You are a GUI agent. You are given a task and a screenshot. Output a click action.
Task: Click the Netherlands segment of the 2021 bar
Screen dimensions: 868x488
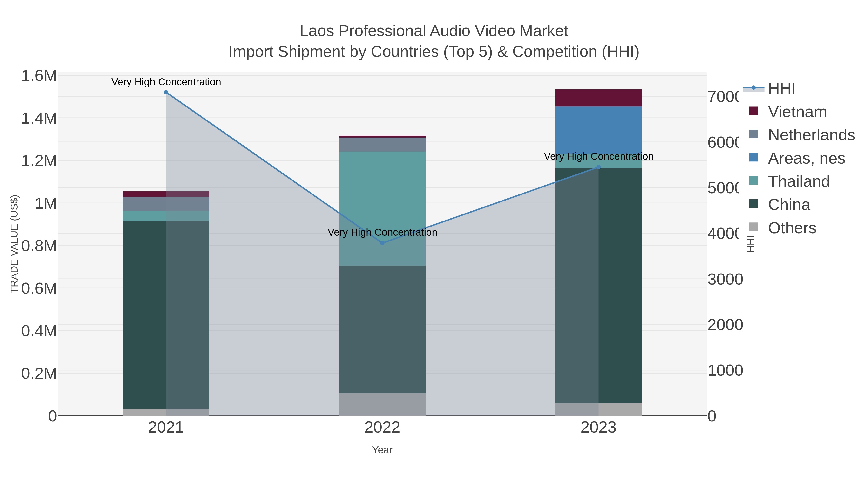[166, 204]
